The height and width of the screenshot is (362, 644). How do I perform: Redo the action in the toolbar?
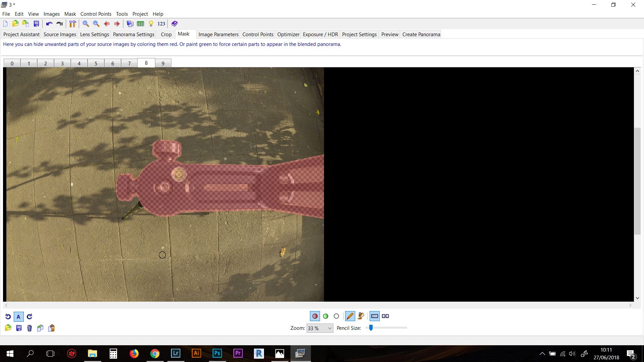click(x=60, y=23)
